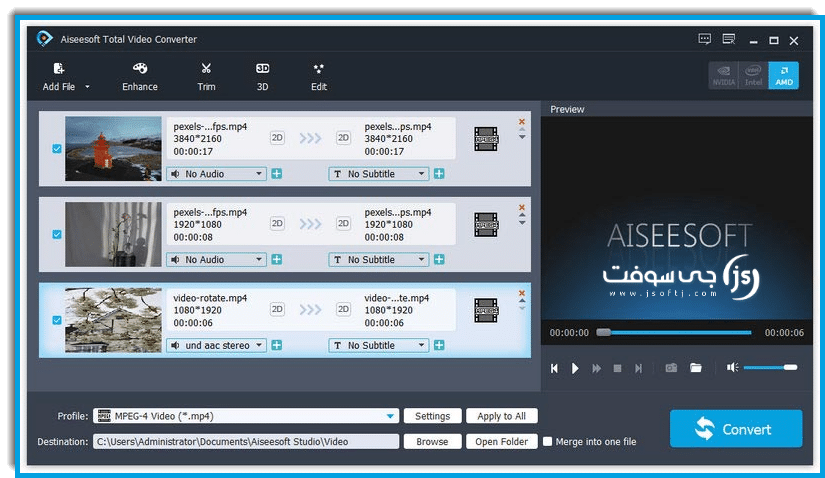Image resolution: width=825 pixels, height=478 pixels.
Task: Uncheck the 3840*2160 video checkbox
Action: coord(57,149)
